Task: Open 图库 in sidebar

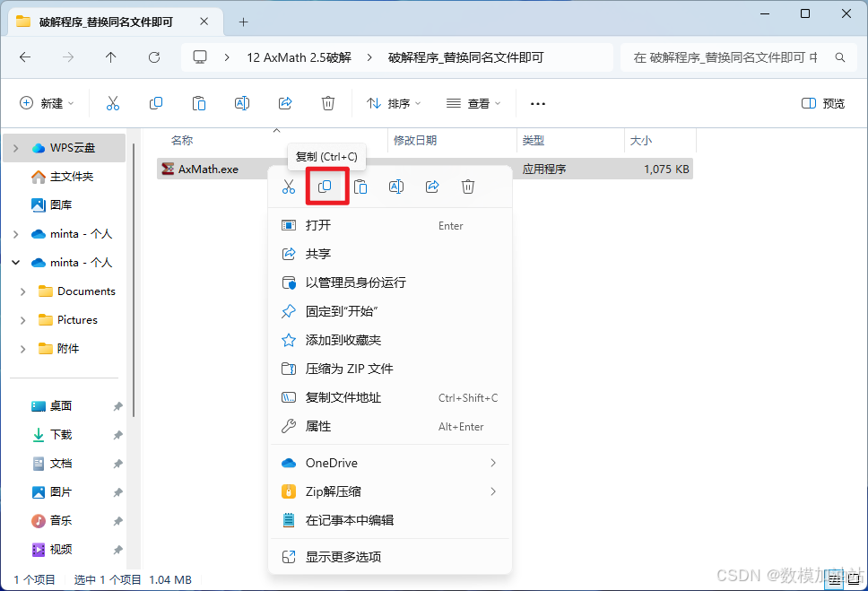Action: [x=51, y=205]
